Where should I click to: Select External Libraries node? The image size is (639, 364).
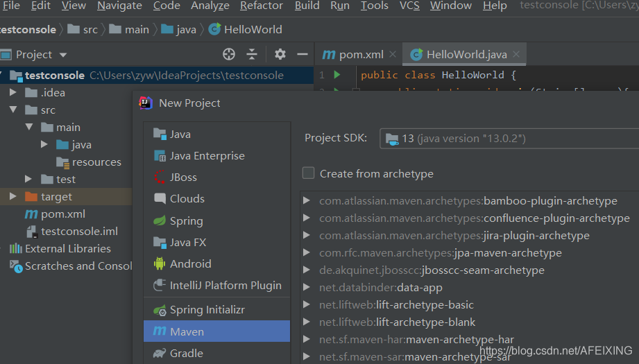point(60,248)
